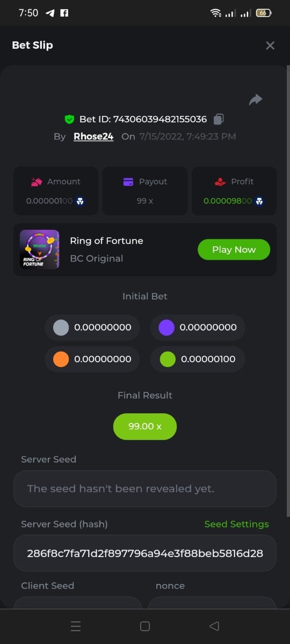Tap the green verified shield icon
290x644 pixels.
[69, 119]
